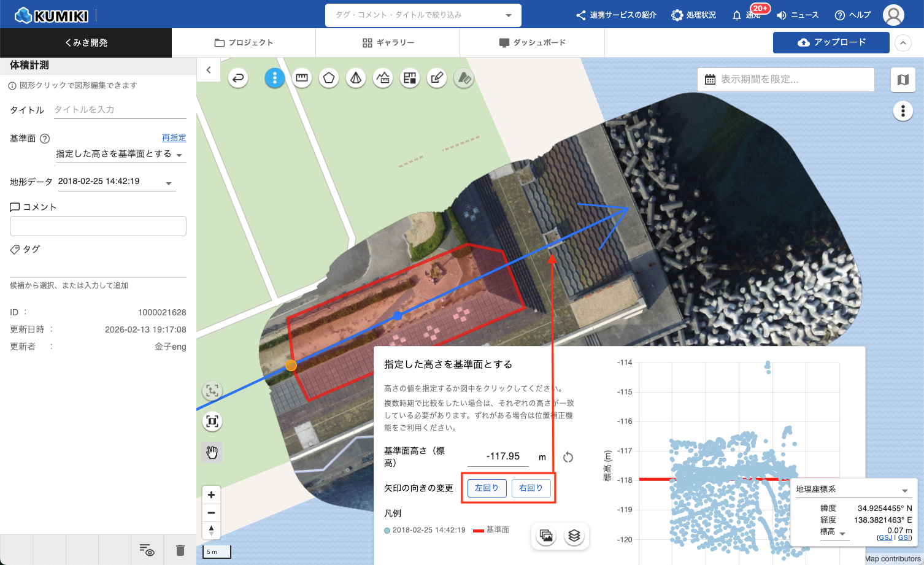Image resolution: width=924 pixels, height=565 pixels.
Task: Toggle the base map view button
Action: [903, 80]
